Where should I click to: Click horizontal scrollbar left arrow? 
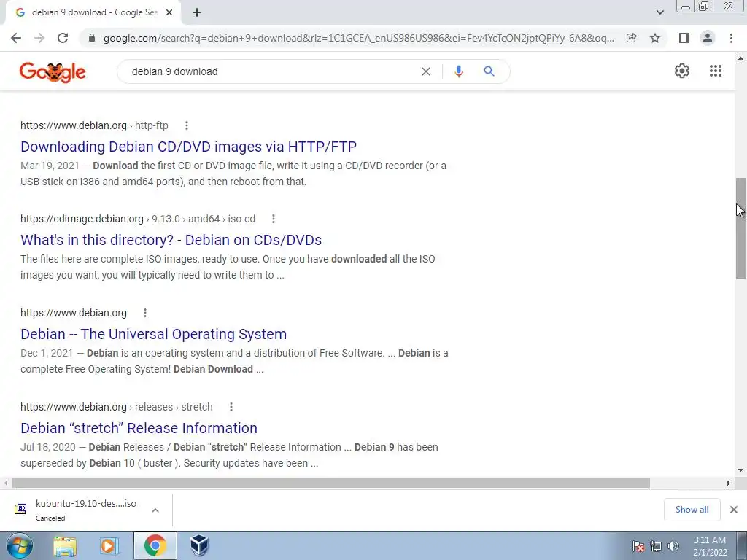(x=6, y=483)
